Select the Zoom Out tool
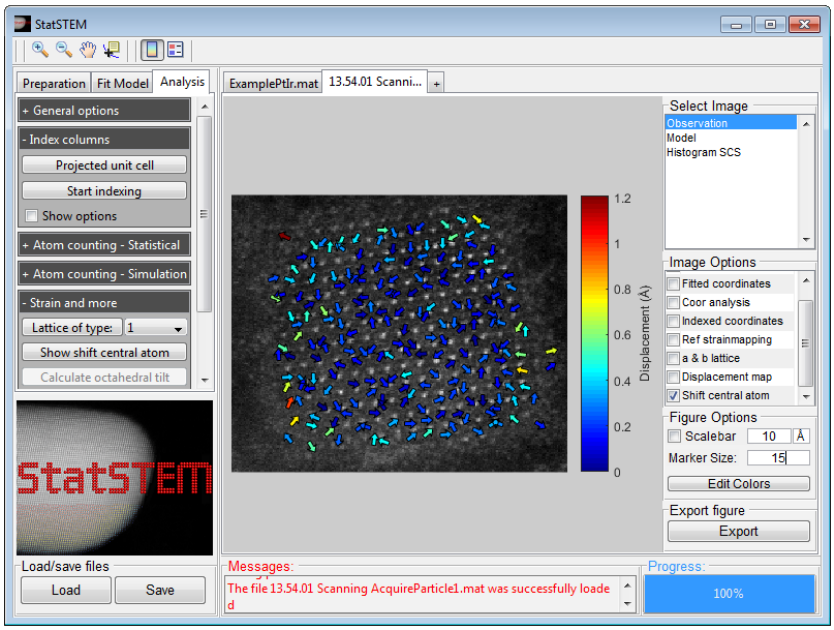This screenshot has height=630, width=834. coord(63,49)
